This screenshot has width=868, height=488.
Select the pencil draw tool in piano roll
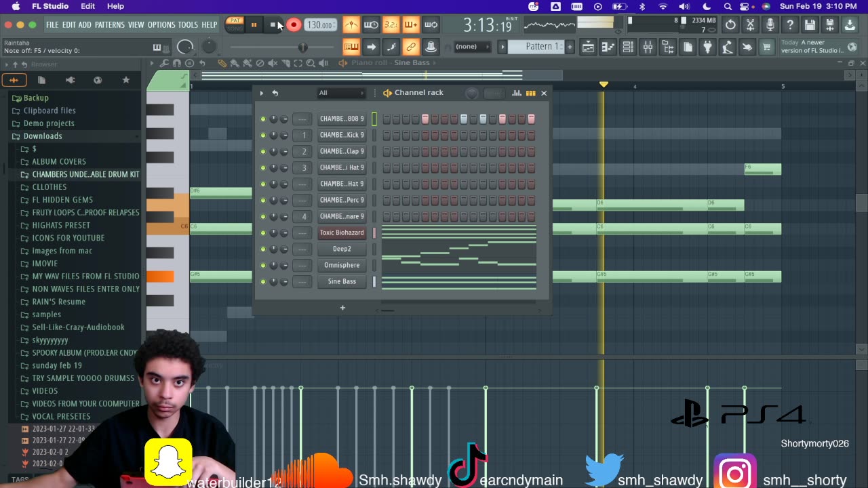click(222, 63)
